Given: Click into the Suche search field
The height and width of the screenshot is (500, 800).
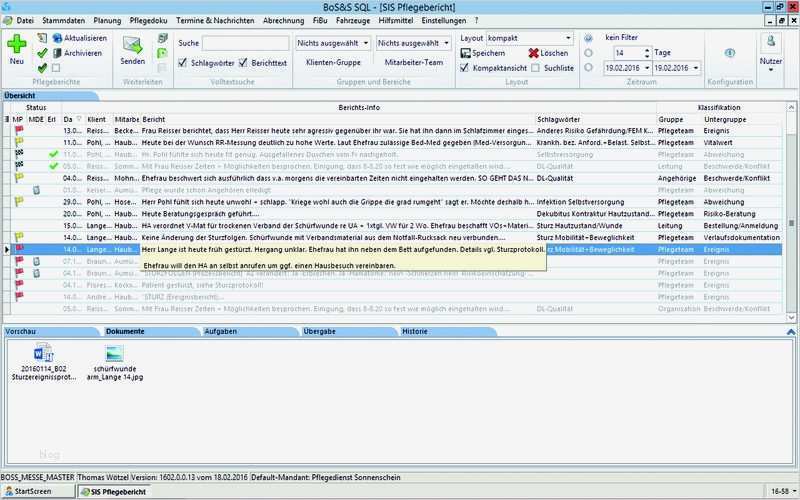Looking at the screenshot, I should point(245,43).
